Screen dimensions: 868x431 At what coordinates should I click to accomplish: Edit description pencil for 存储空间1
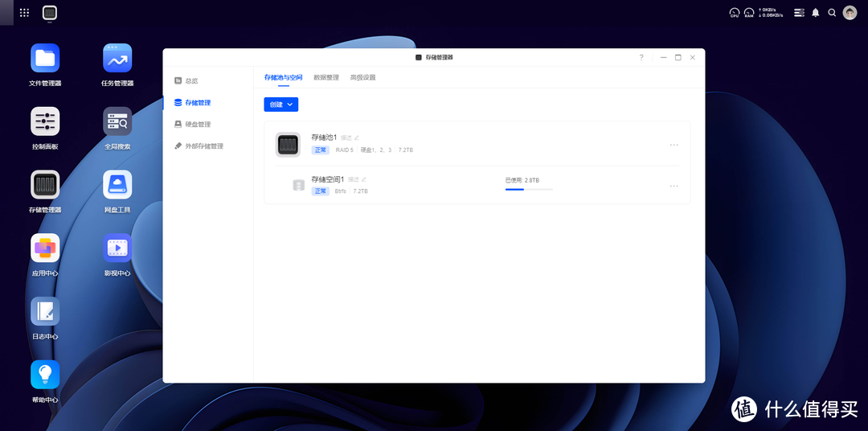(x=364, y=179)
